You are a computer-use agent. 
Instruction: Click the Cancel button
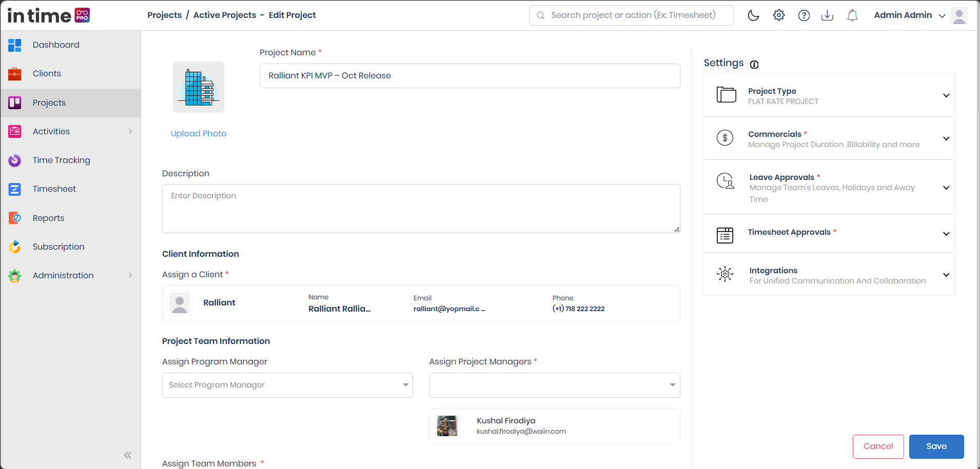click(x=878, y=446)
